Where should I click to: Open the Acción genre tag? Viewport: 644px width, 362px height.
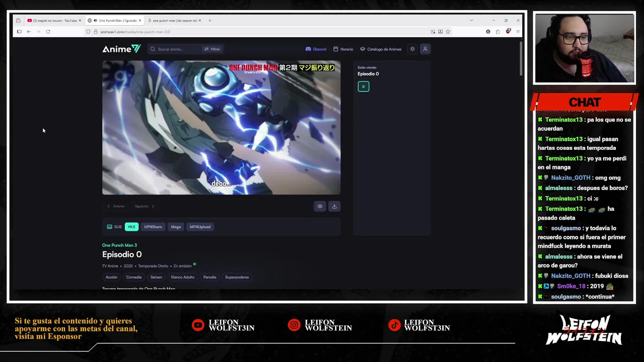[111, 277]
